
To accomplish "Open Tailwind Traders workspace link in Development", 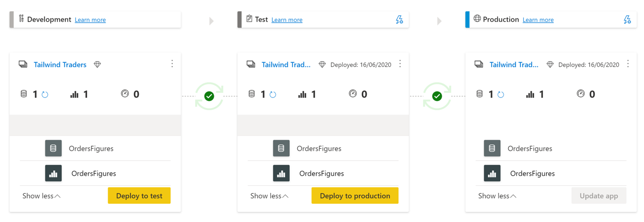I will click(60, 64).
